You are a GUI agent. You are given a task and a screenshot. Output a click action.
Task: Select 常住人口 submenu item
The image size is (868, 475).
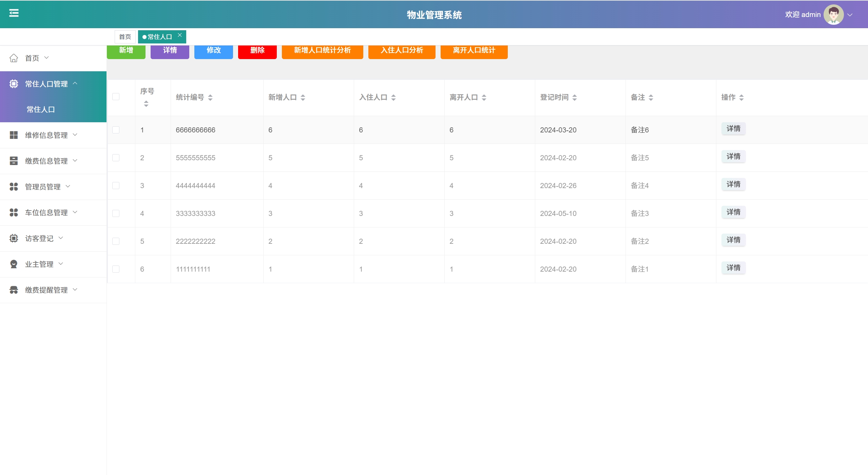point(41,109)
